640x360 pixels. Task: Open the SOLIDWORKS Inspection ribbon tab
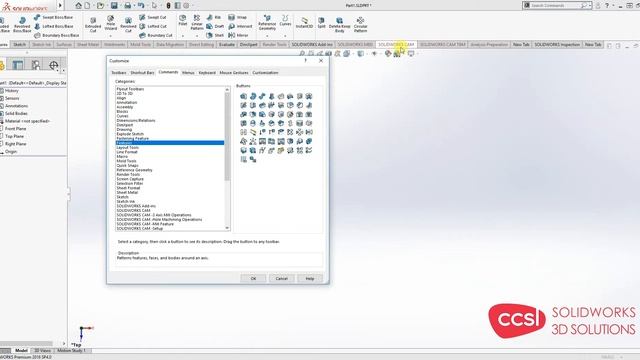click(x=557, y=44)
